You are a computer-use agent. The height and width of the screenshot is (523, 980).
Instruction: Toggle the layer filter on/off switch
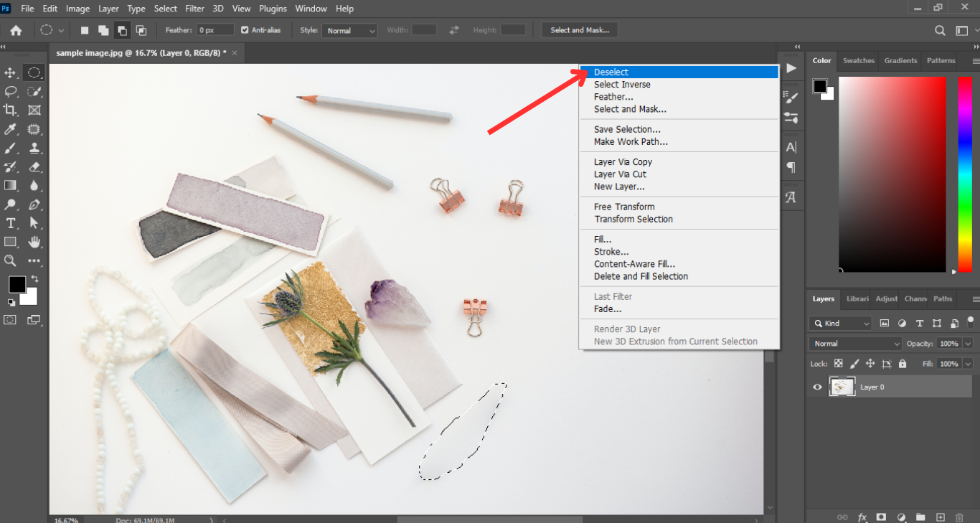(x=971, y=321)
